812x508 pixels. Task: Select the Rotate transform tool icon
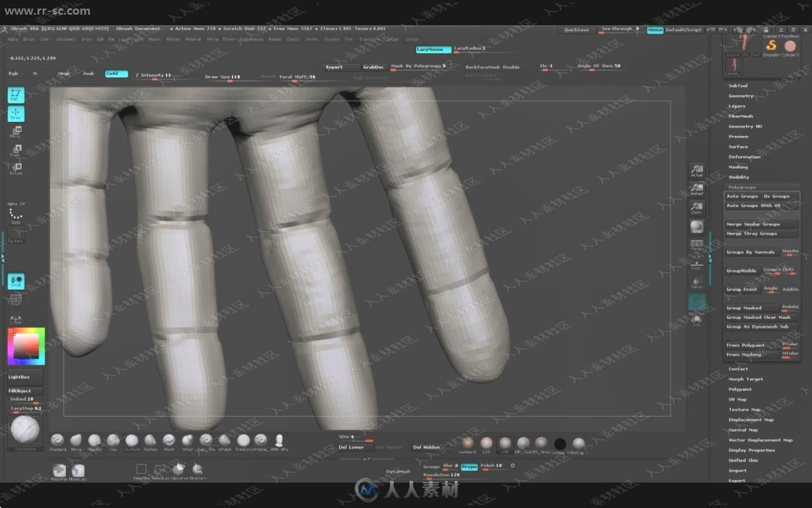click(x=16, y=168)
